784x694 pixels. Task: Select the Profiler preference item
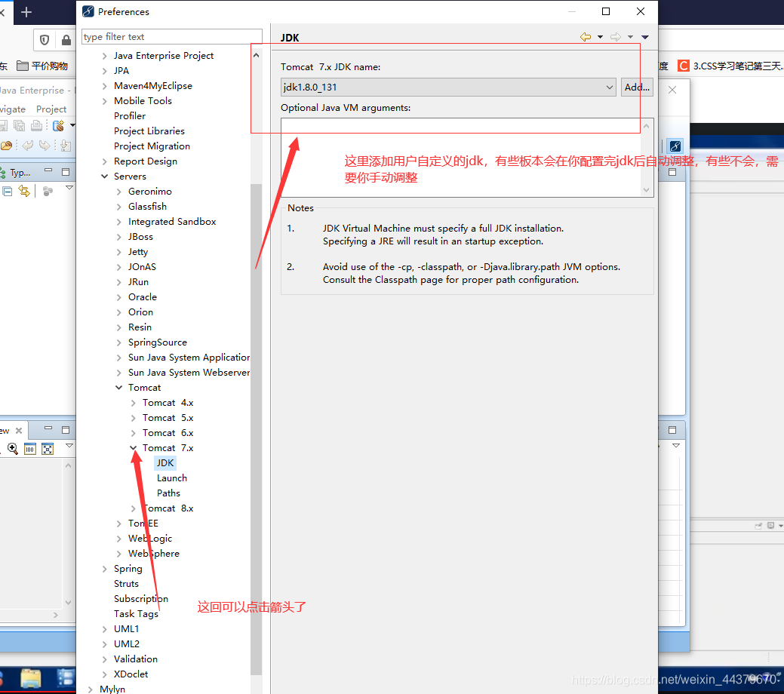[x=130, y=116]
